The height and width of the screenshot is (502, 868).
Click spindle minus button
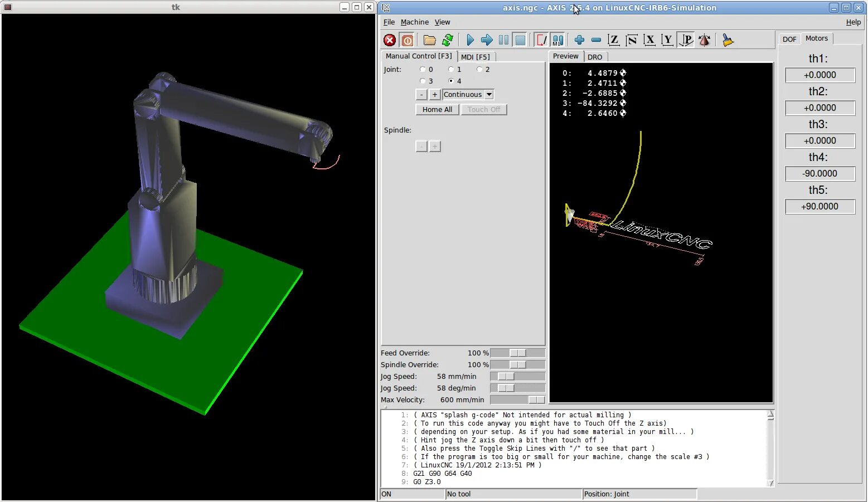[422, 147]
